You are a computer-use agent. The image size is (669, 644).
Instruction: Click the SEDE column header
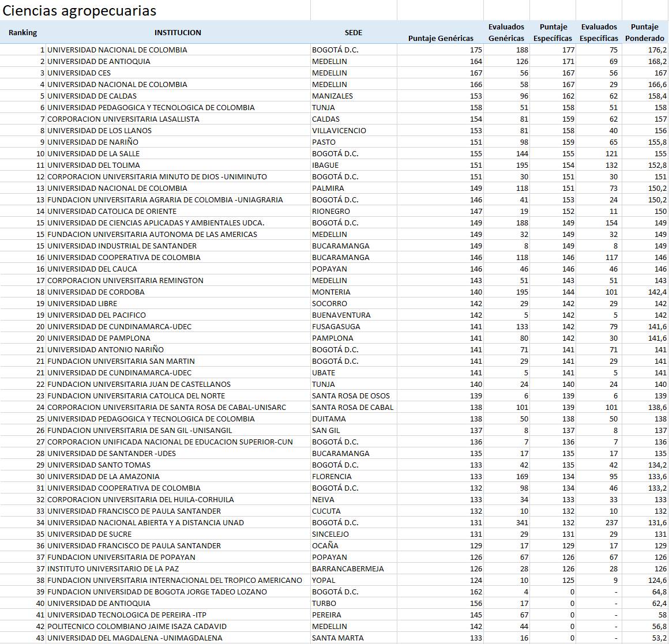pyautogui.click(x=353, y=33)
